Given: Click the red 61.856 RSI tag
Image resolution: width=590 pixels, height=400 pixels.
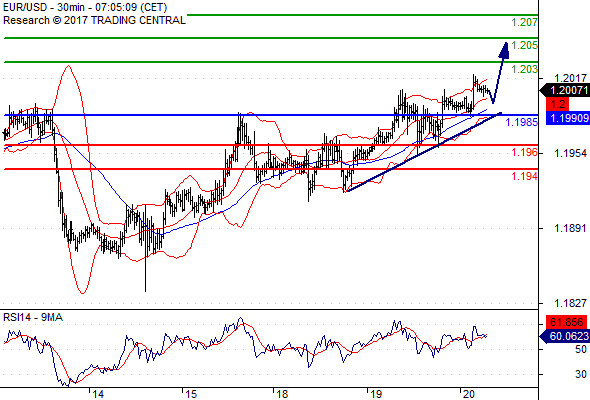Looking at the screenshot, I should pyautogui.click(x=566, y=322).
